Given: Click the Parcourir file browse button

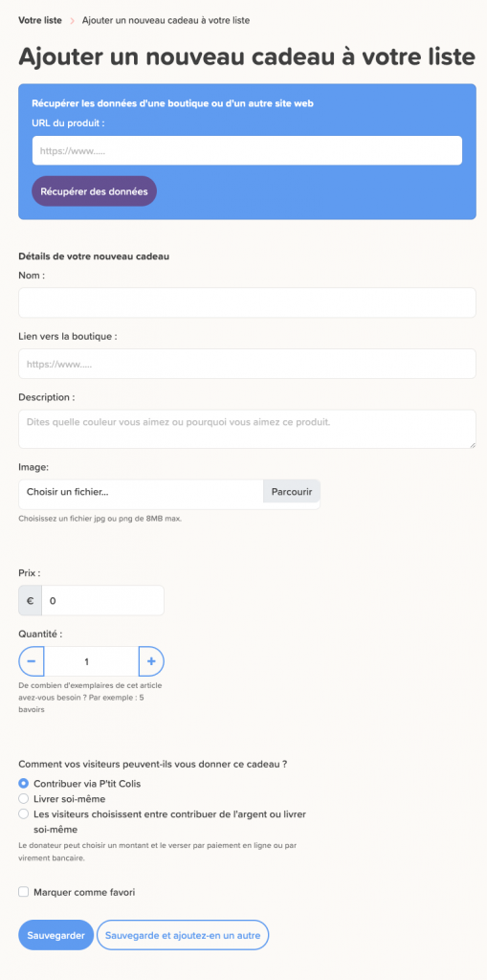Looking at the screenshot, I should click(x=291, y=492).
